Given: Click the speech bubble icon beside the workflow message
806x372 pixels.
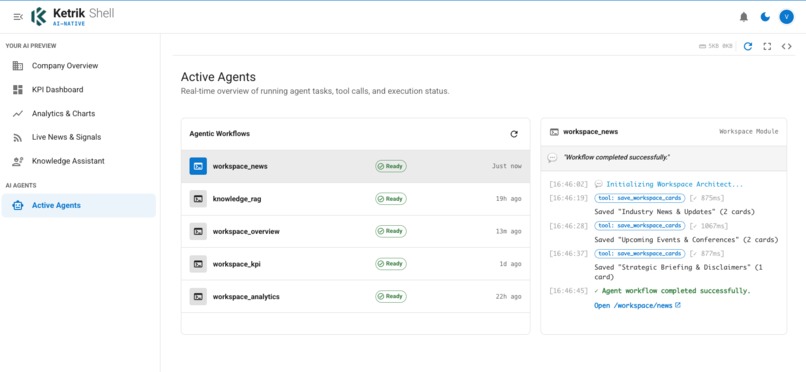Looking at the screenshot, I should pos(553,158).
